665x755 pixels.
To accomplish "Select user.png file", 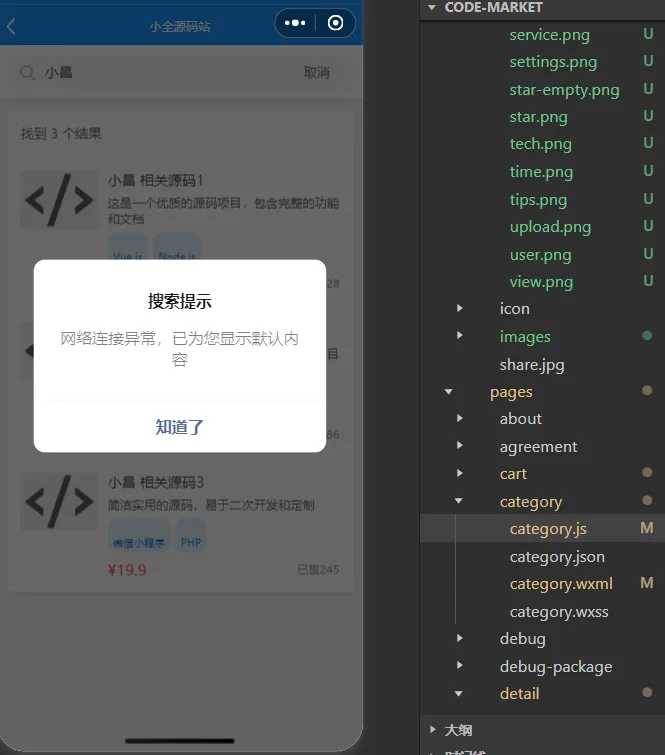I will tap(540, 255).
